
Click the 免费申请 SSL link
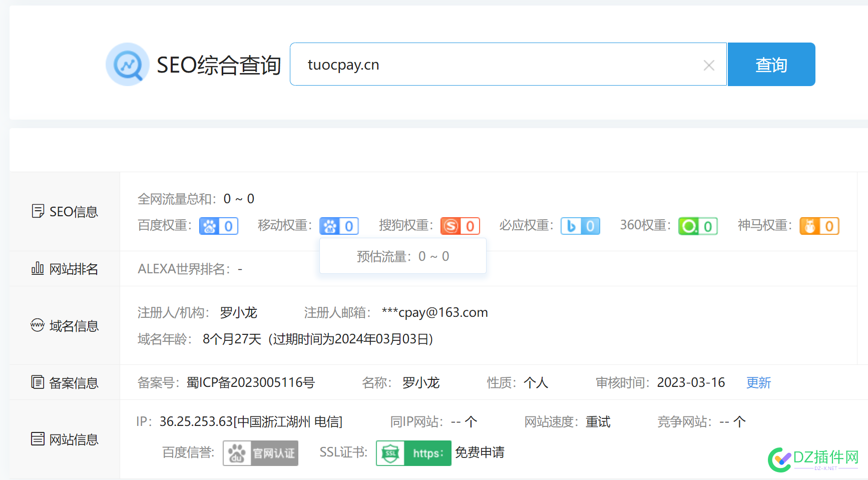tap(480, 452)
